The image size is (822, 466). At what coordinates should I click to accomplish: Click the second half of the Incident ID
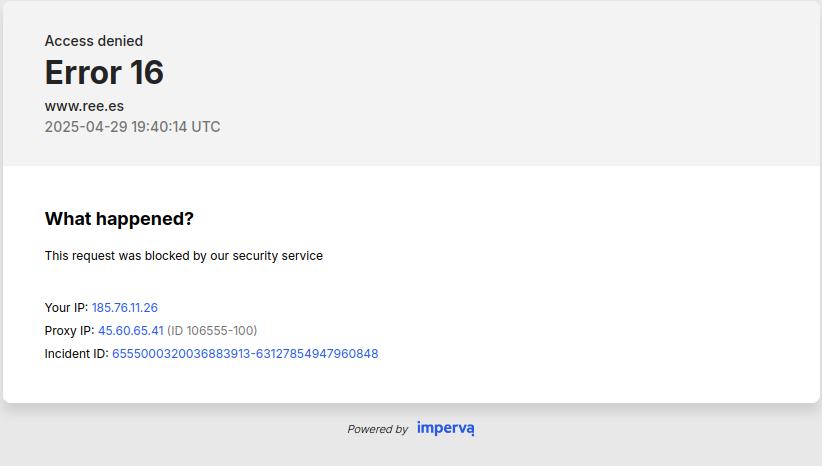point(317,354)
